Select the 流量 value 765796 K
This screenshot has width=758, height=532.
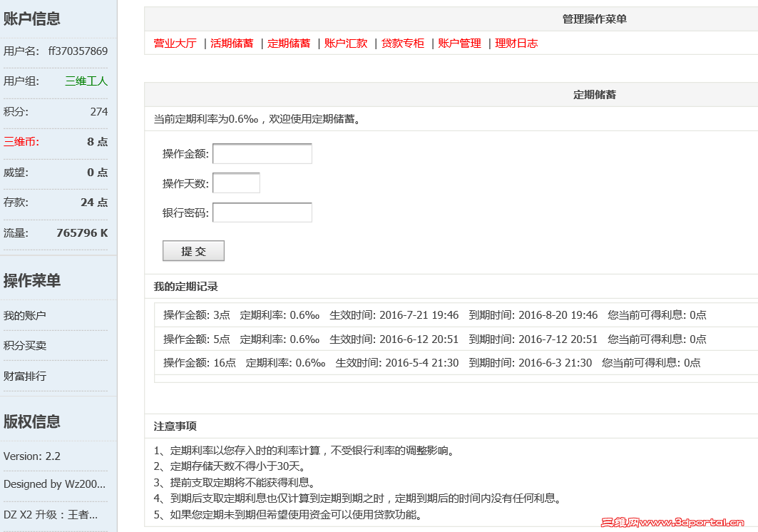tap(82, 233)
